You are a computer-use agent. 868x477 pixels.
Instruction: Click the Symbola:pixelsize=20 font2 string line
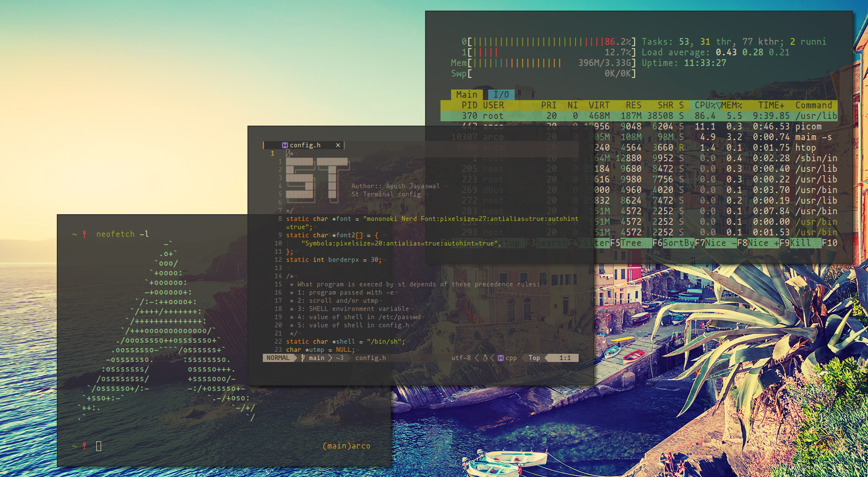[402, 244]
